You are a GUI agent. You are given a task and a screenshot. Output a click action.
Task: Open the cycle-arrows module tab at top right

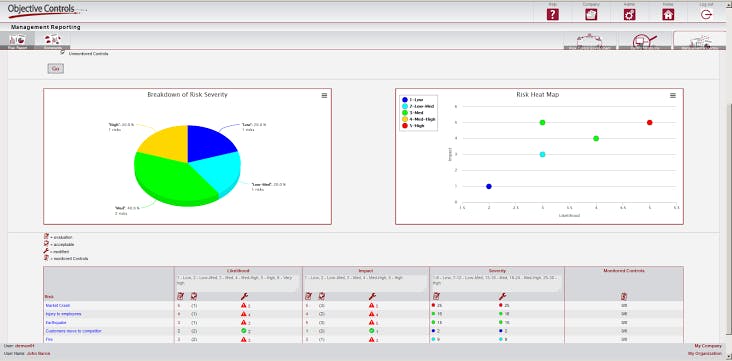[590, 41]
